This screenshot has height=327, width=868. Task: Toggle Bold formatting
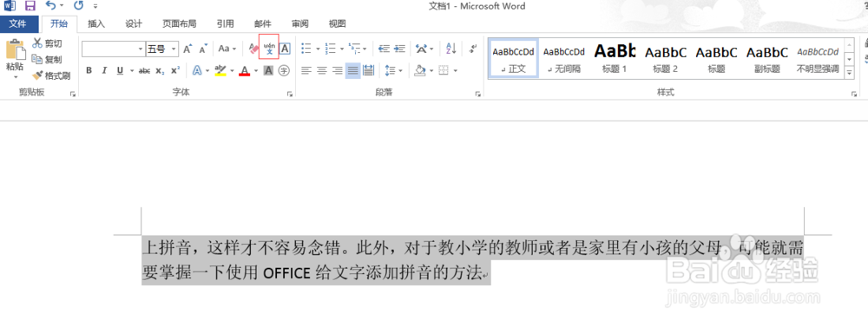point(89,70)
